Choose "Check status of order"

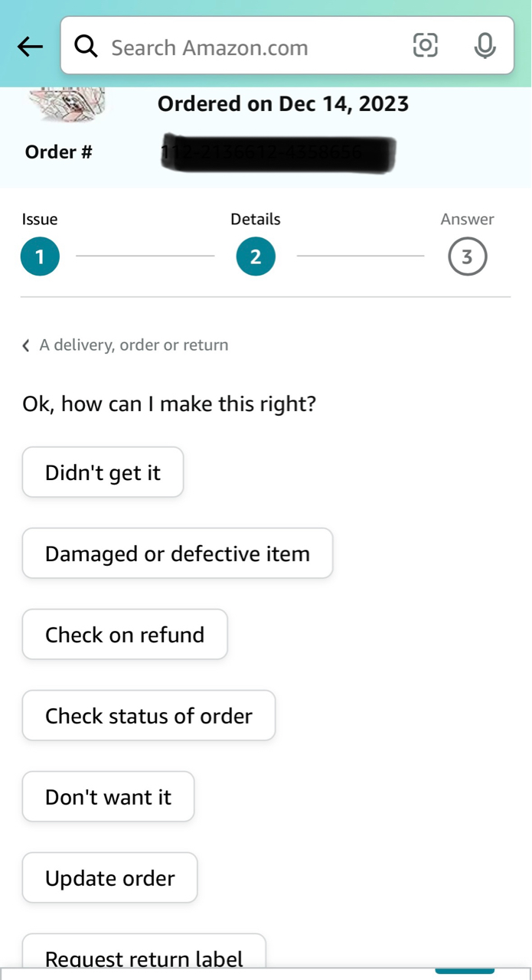(149, 716)
